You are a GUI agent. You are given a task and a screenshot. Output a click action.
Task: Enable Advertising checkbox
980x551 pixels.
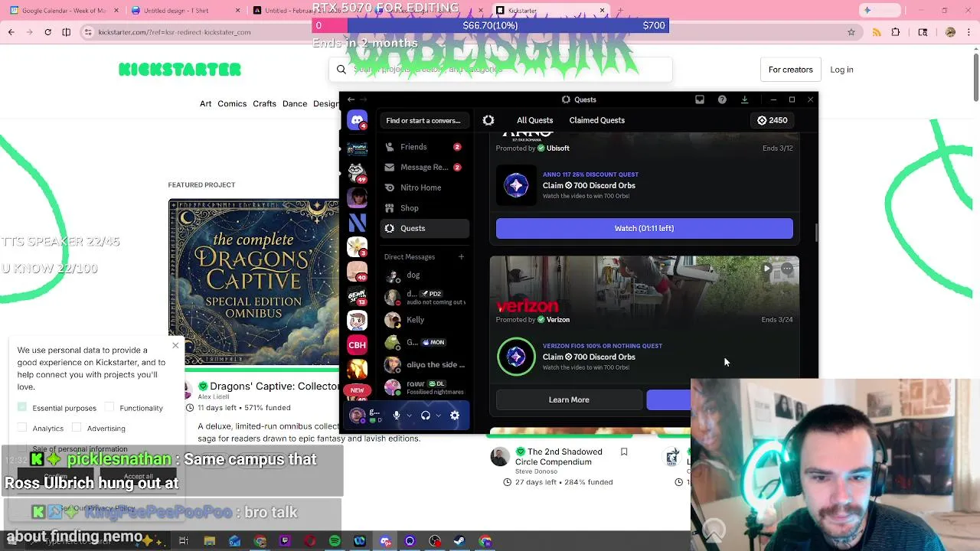[x=77, y=428]
